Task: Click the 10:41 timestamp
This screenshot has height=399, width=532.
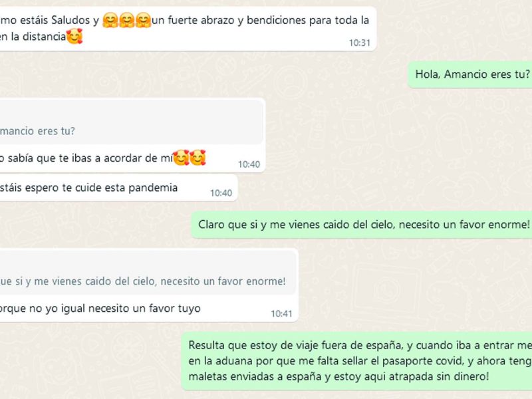Action: [281, 314]
